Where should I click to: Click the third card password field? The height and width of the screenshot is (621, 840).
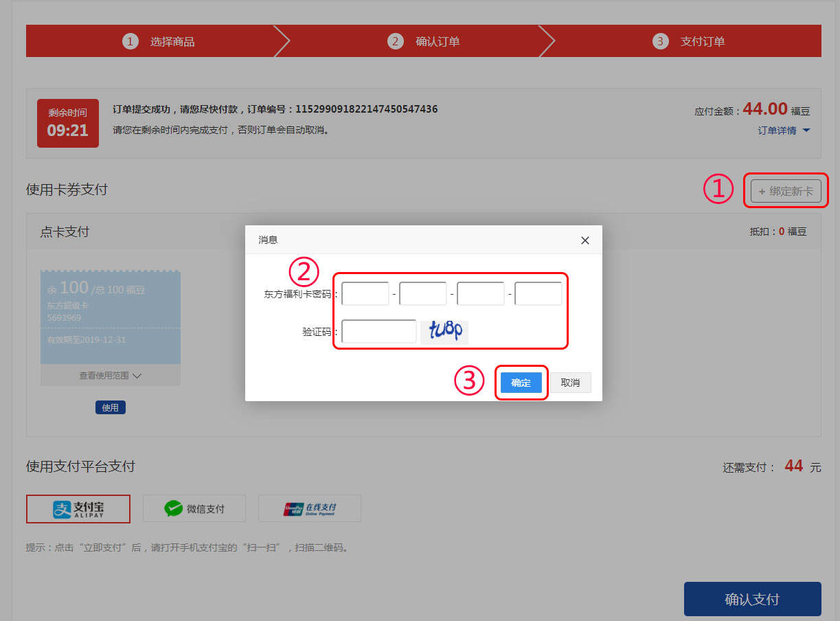pos(481,294)
